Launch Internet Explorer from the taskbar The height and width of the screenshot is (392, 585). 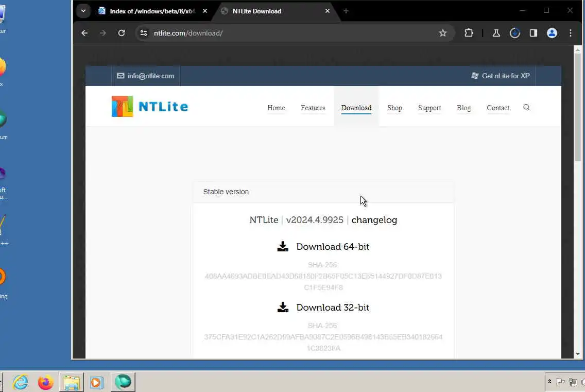tap(20, 382)
